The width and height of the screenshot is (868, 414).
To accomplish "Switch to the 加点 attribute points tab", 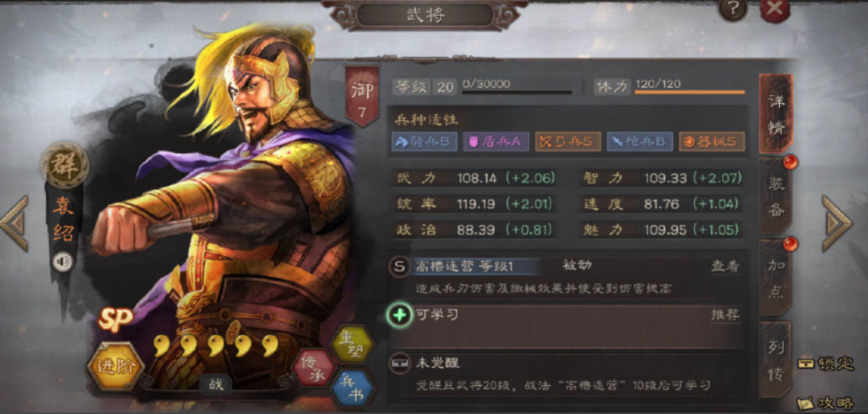I will click(x=776, y=277).
